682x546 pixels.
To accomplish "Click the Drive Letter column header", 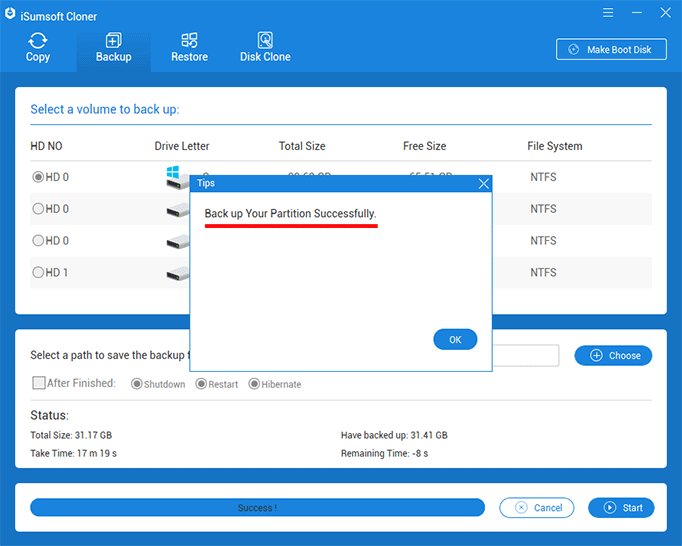I will pyautogui.click(x=182, y=146).
